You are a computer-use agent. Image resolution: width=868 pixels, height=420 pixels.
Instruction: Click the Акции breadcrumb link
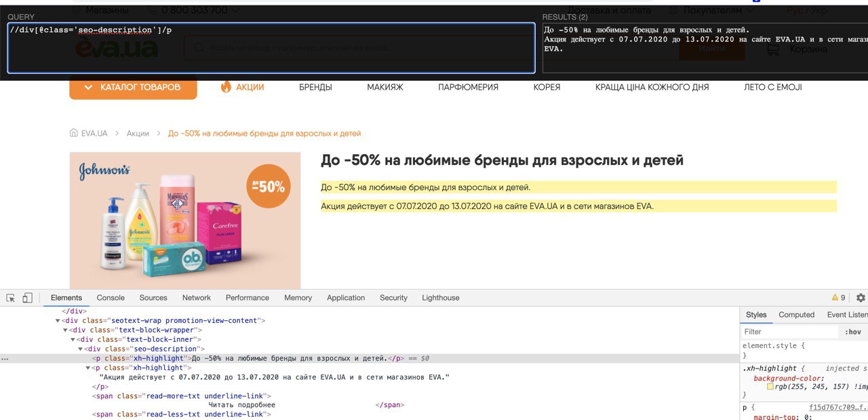pos(138,134)
